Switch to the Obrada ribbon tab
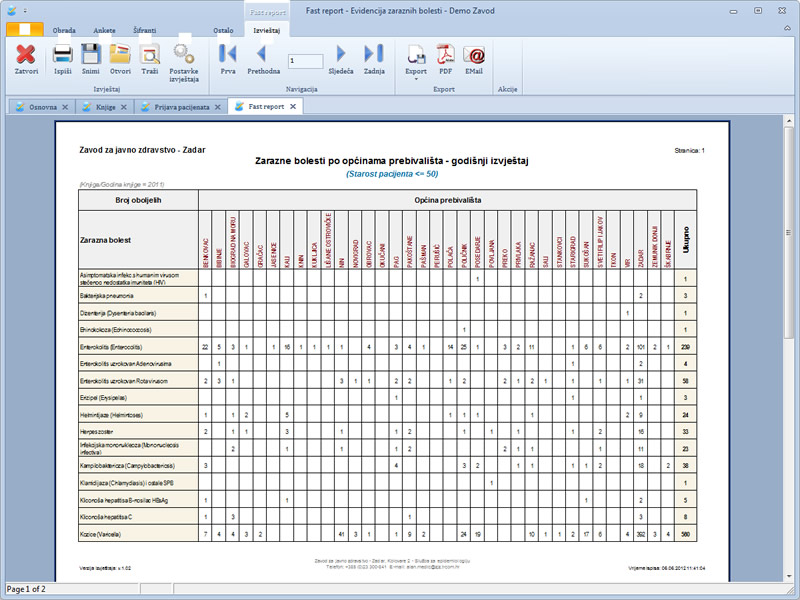The height and width of the screenshot is (600, 800). click(64, 31)
